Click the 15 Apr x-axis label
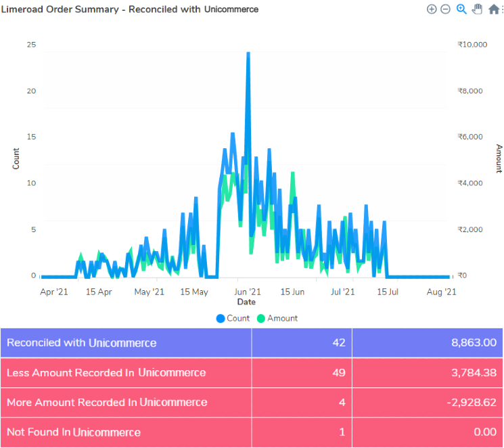Image resolution: width=504 pixels, height=448 pixels. [99, 292]
